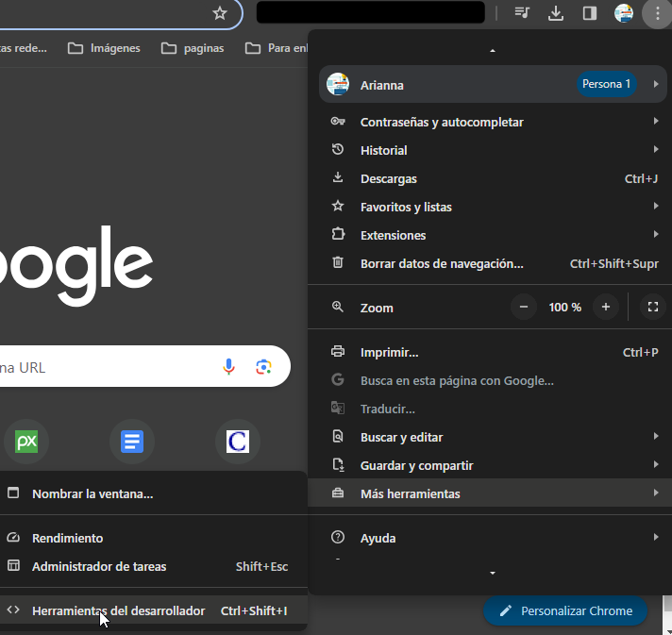This screenshot has height=635, width=672.
Task: Expand the Extensiones submenu arrow
Action: click(x=656, y=234)
